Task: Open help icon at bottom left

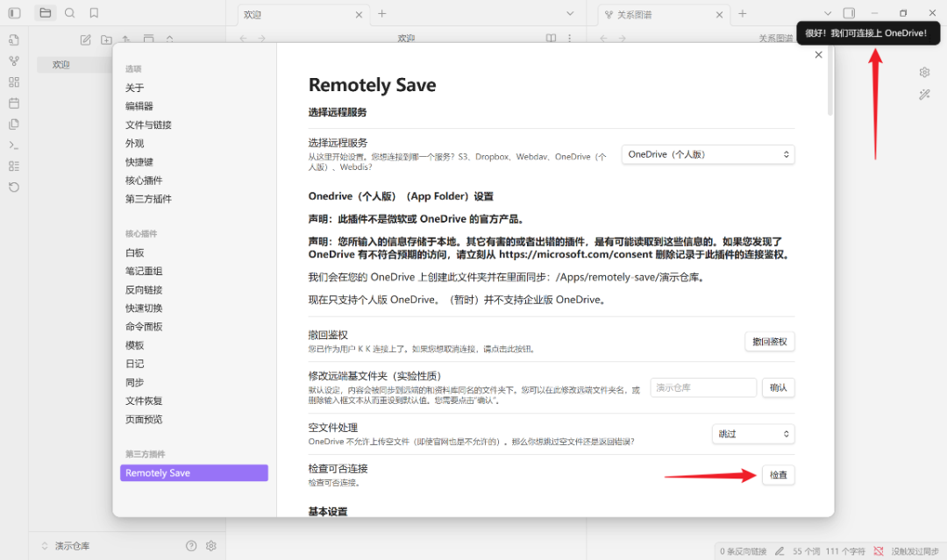Action: pyautogui.click(x=191, y=545)
